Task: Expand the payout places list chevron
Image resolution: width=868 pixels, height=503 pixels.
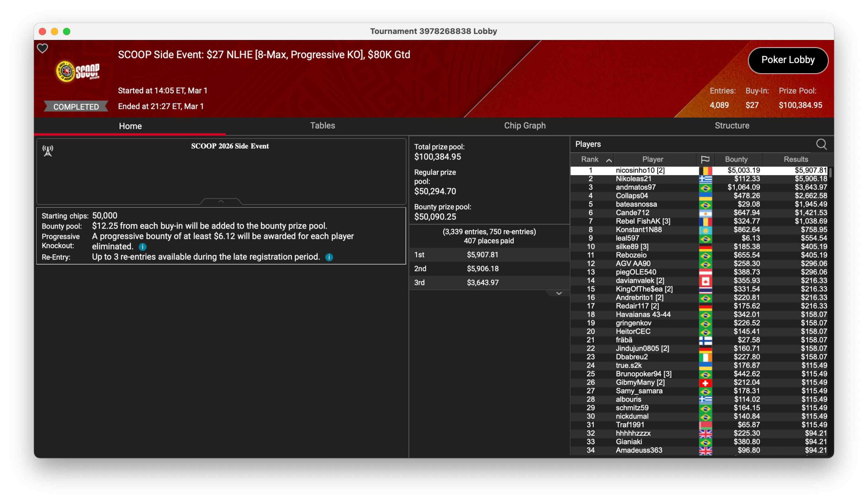Action: pyautogui.click(x=559, y=293)
